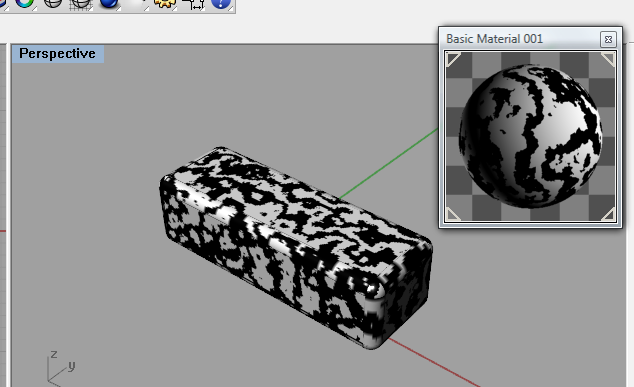Click the top-left corner triangle of preview
Viewport: 634px width, 387px height.
tap(452, 59)
